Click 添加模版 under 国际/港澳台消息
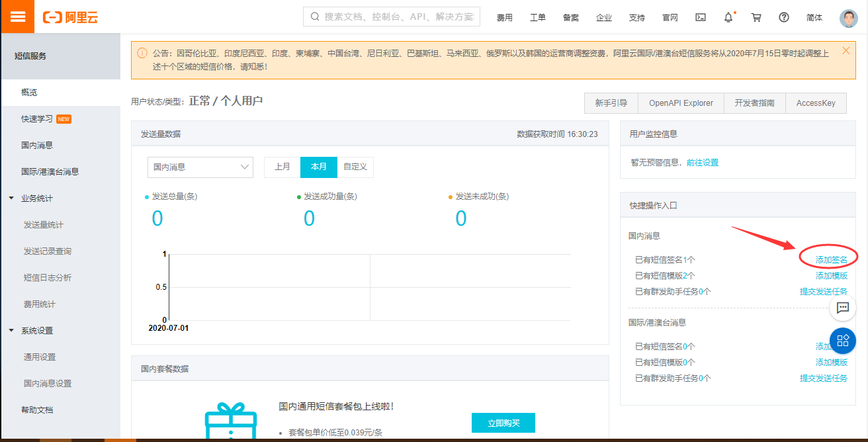The width and height of the screenshot is (868, 442). pyautogui.click(x=832, y=363)
